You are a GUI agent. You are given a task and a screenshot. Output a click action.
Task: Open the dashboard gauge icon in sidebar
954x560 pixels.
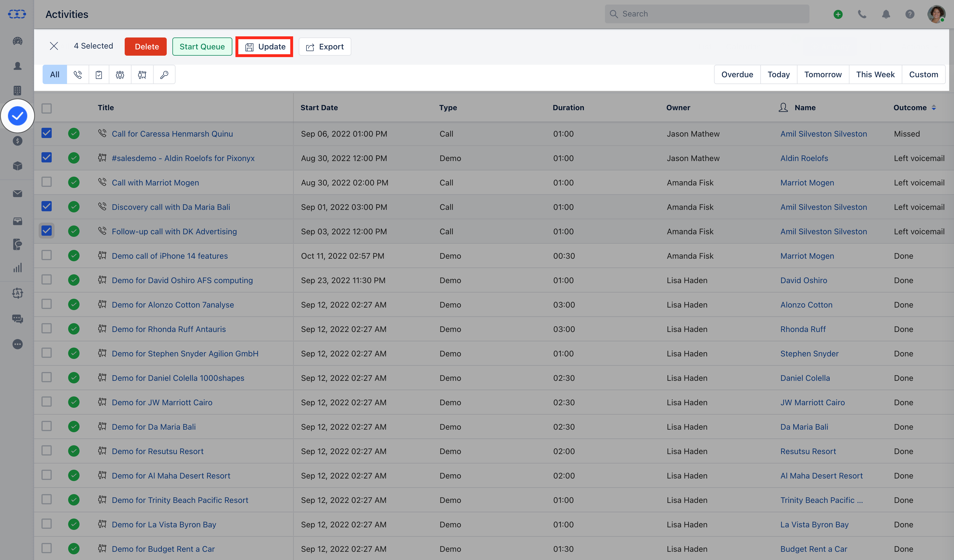[17, 41]
